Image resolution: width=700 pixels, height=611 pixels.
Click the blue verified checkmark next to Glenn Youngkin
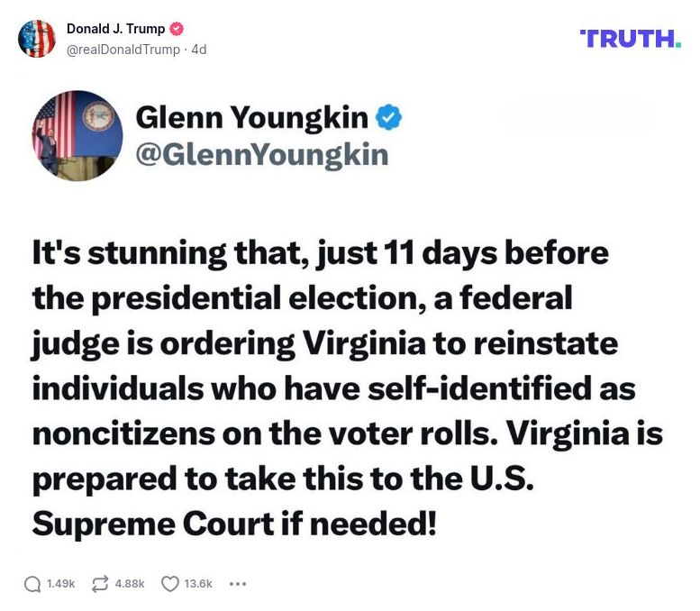(x=388, y=117)
